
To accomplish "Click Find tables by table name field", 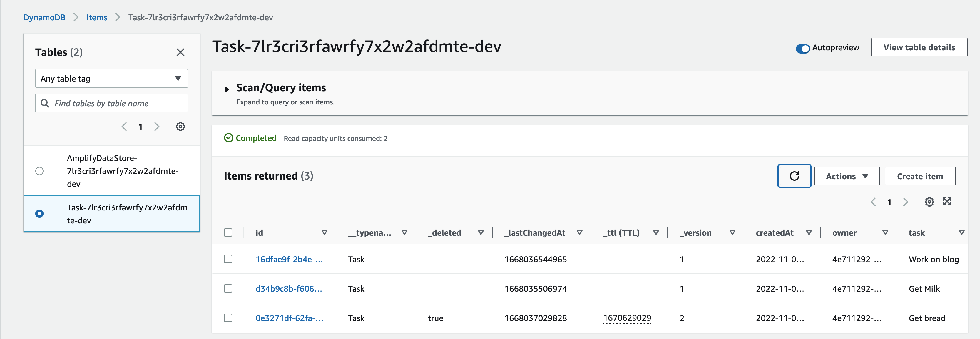I will coord(111,103).
